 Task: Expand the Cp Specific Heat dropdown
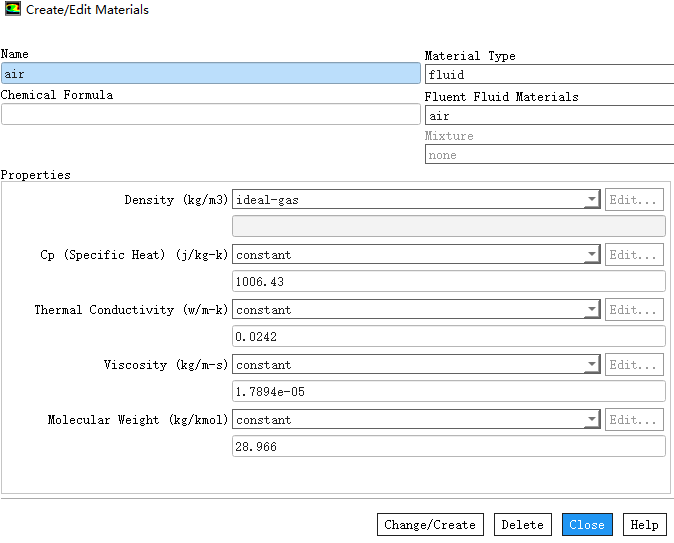[416, 255]
